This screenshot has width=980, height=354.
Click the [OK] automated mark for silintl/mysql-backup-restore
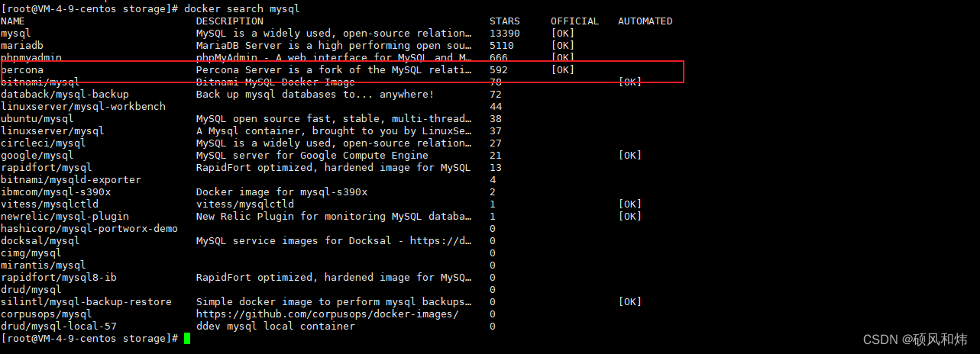tap(630, 302)
